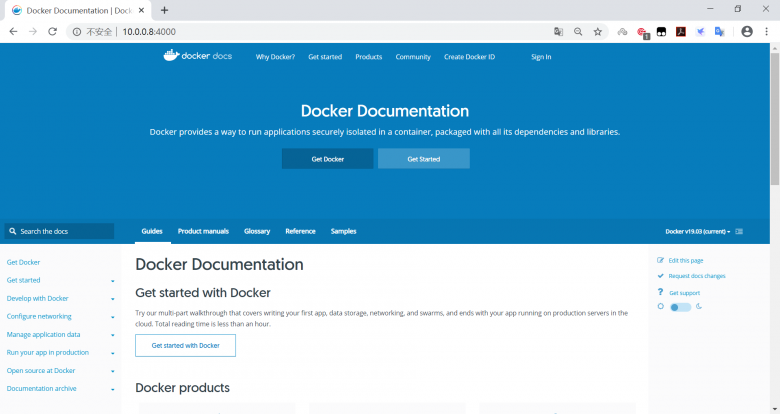This screenshot has height=414, width=780.
Task: Click Get started in top navigation
Action: point(325,57)
